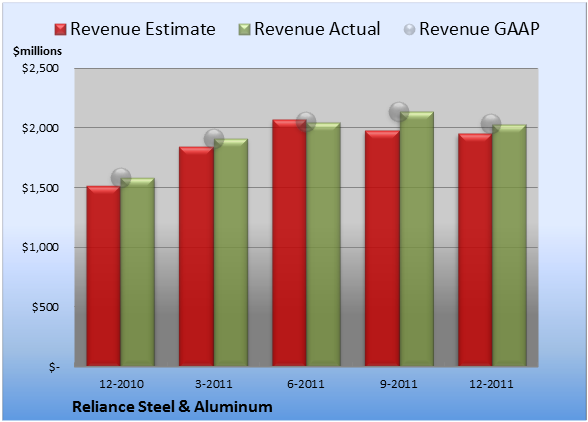Select the "12-2011" x-axis label
Screen dimensions: 588x422
tap(491, 384)
